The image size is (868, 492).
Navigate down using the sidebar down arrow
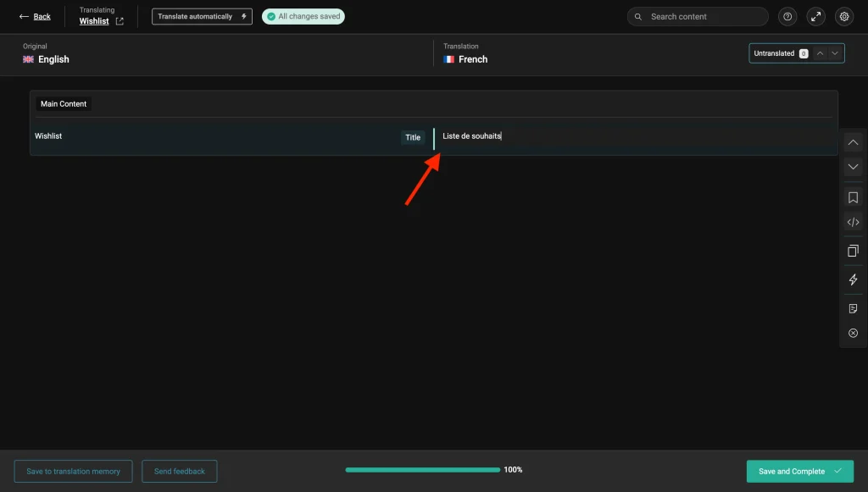[x=853, y=166]
